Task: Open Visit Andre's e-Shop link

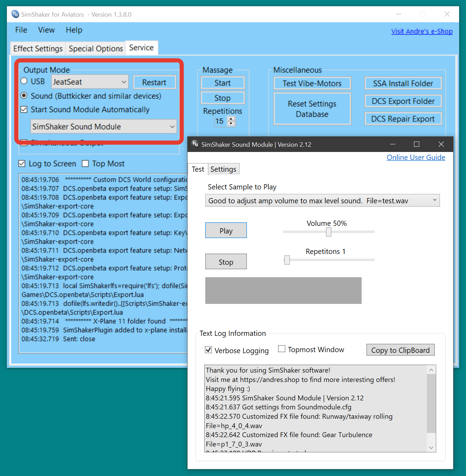Action: point(422,31)
